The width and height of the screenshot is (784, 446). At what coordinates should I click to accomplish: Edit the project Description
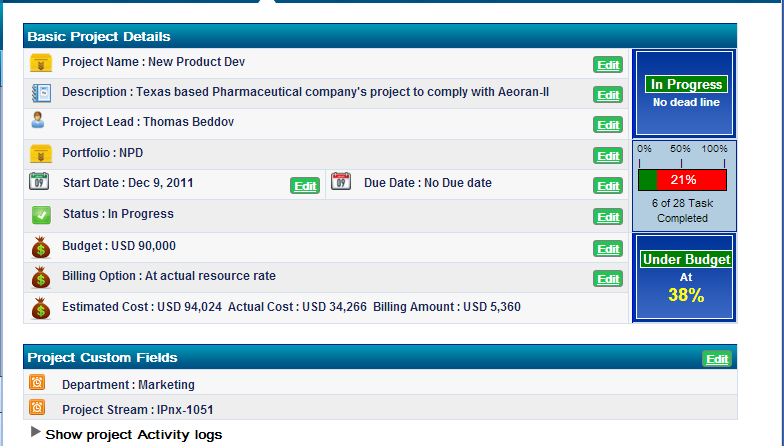[x=607, y=95]
